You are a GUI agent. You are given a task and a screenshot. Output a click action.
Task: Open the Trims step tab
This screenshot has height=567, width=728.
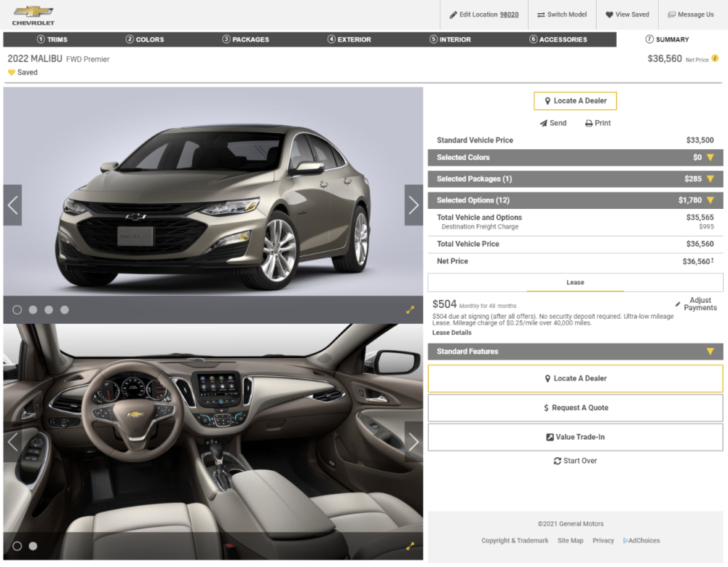pos(52,39)
